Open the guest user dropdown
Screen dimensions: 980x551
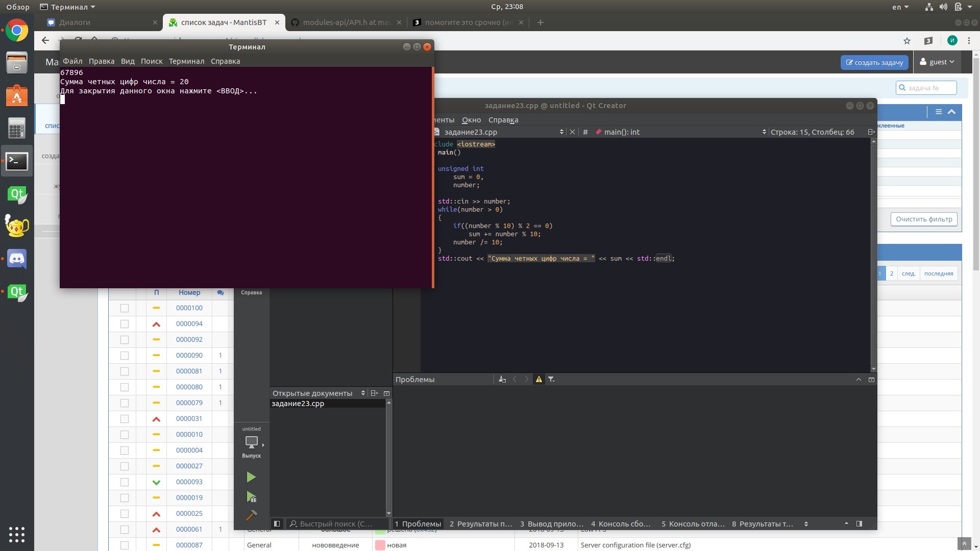click(x=937, y=62)
